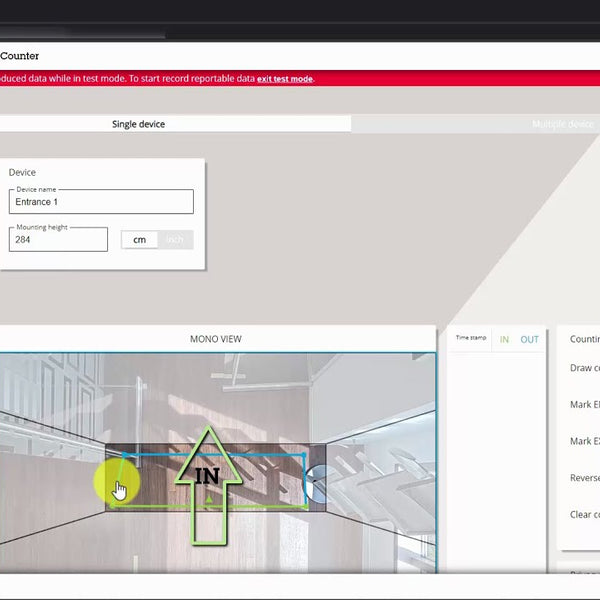600x600 pixels.
Task: Click the Reverse option in Counting panel
Action: point(584,478)
